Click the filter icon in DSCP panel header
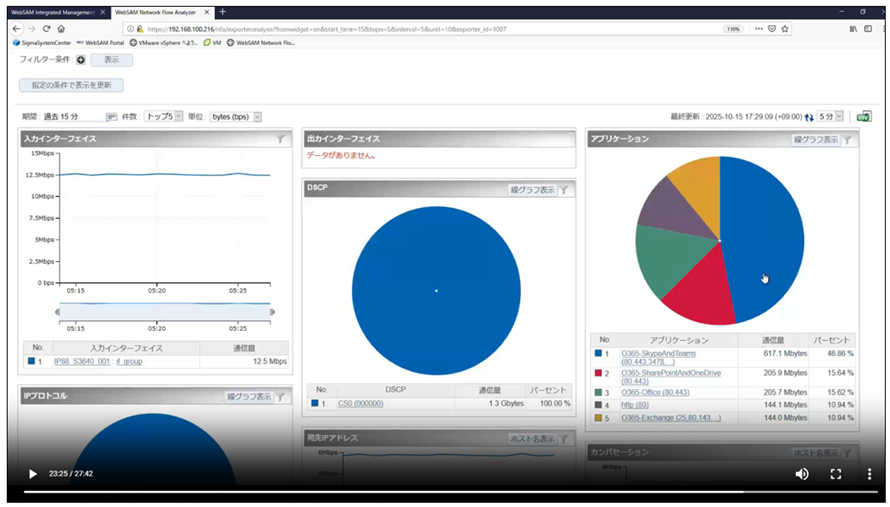Screen dimensions: 890x507 point(564,190)
